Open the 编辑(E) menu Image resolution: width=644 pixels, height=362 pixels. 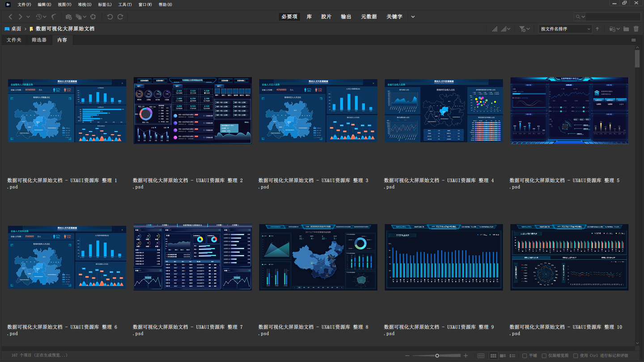point(44,4)
